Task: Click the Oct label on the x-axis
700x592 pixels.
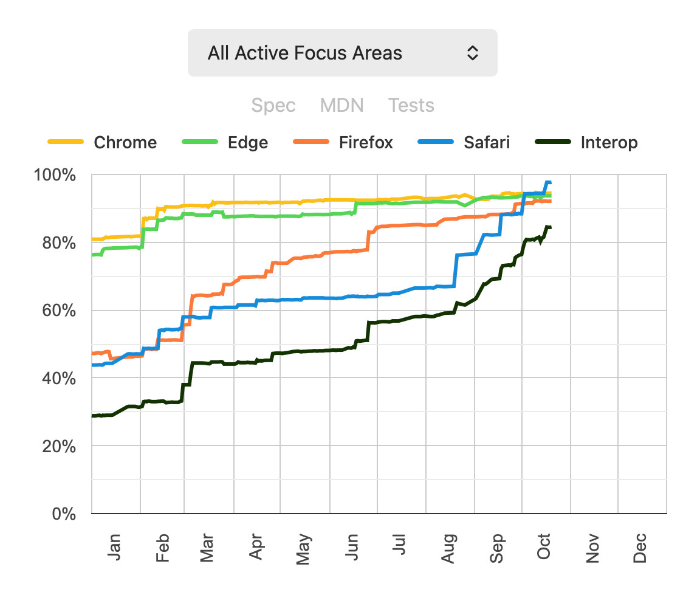Action: tap(544, 548)
